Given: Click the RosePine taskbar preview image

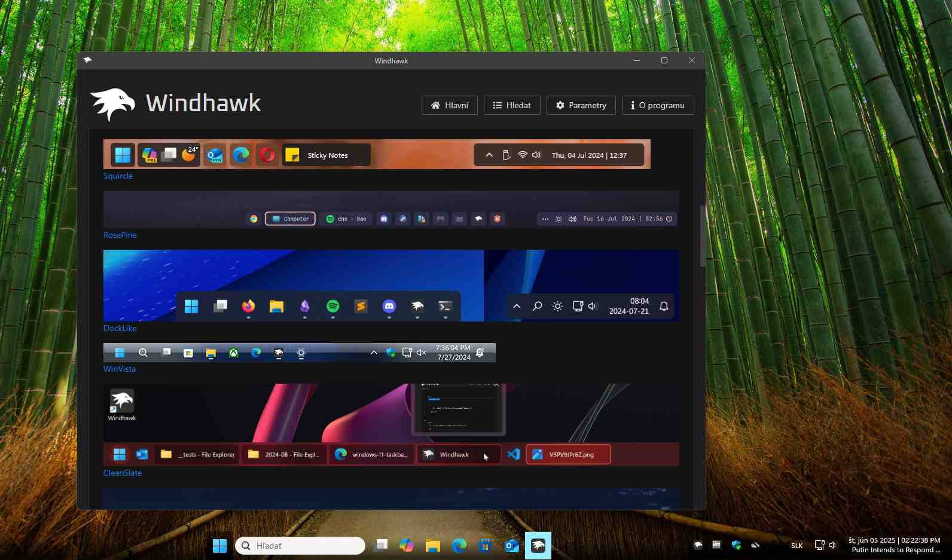Looking at the screenshot, I should click(391, 209).
